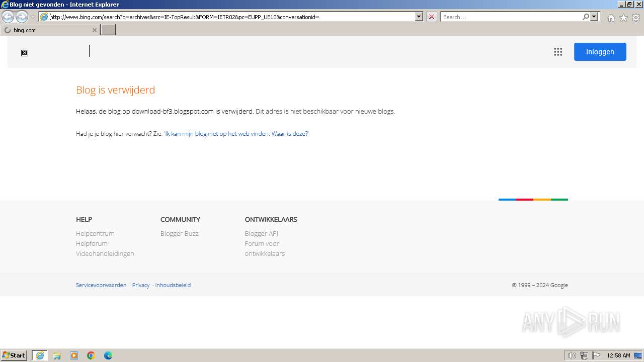Screen dimensions: 644x362
Task: Click the ONTWIKKELAARS footer heading
Action: click(271, 219)
